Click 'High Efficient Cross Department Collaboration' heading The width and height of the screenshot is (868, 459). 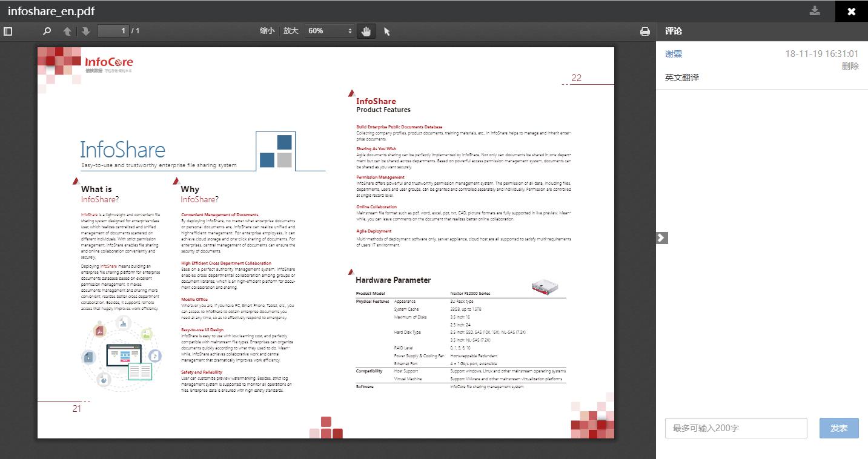click(226, 263)
